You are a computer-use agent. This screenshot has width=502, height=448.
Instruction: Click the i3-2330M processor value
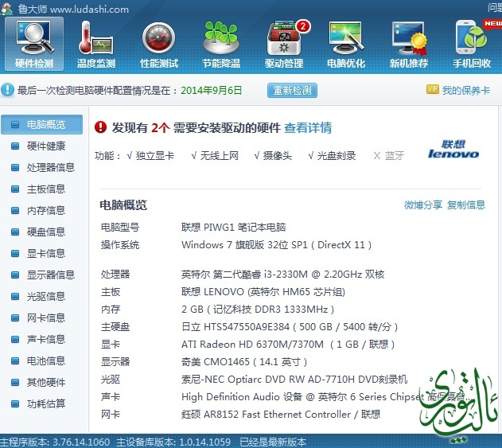coord(282,274)
